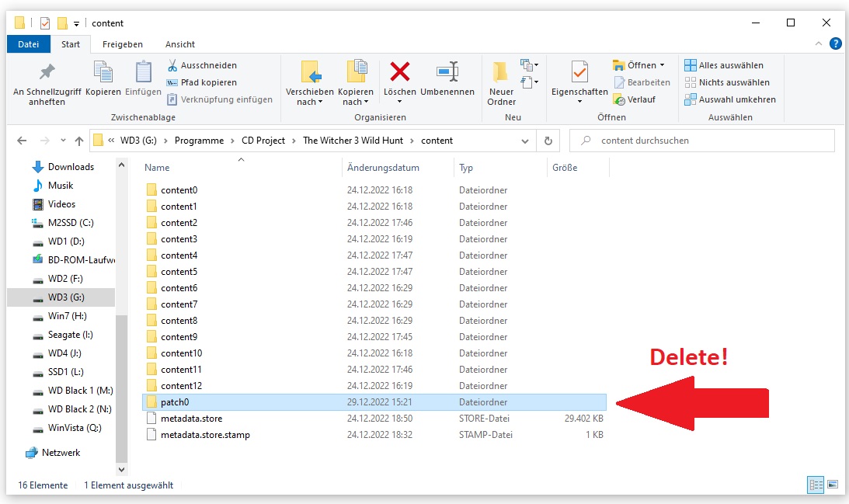The width and height of the screenshot is (849, 504).
Task: Switch to the Start ribbon tab
Action: (x=71, y=44)
